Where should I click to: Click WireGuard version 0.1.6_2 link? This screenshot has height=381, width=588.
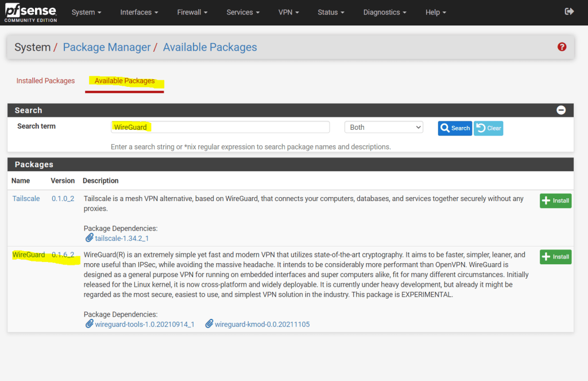coord(63,255)
